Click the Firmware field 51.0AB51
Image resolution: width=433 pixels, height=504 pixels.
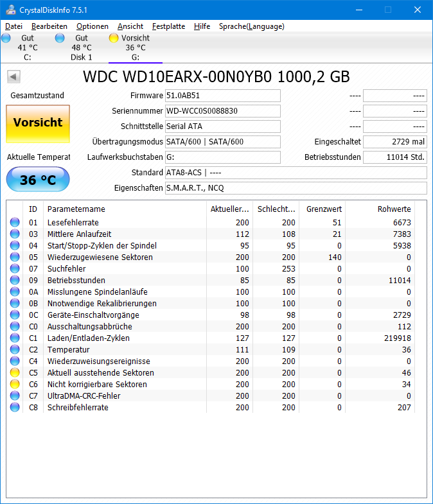pos(223,96)
